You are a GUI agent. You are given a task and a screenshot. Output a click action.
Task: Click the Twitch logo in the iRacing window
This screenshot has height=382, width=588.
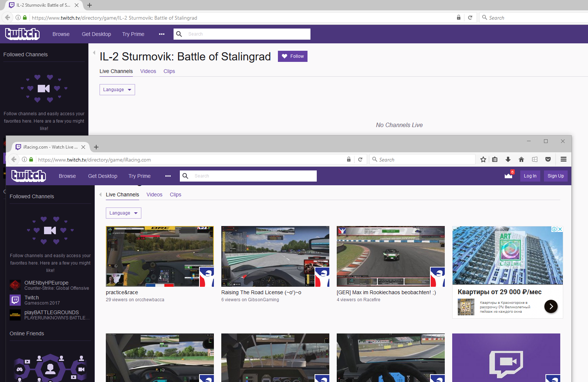tap(28, 176)
